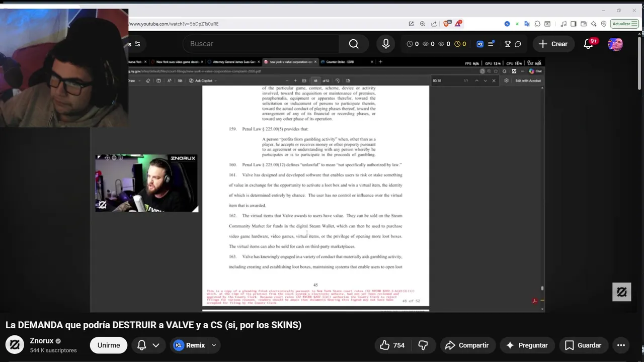Screen dimensions: 644x362
Task: Click Ask Copilot in the PDF toolbar
Action: pyautogui.click(x=203, y=80)
